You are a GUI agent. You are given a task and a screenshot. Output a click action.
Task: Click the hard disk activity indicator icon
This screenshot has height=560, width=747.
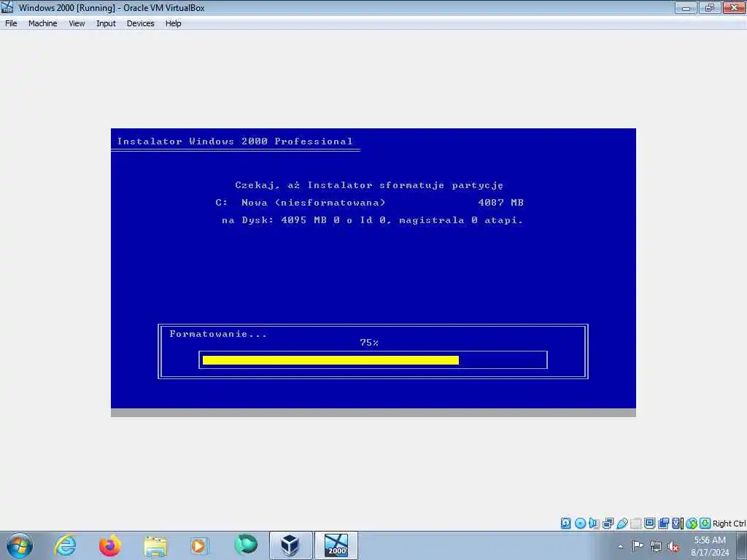coord(565,524)
